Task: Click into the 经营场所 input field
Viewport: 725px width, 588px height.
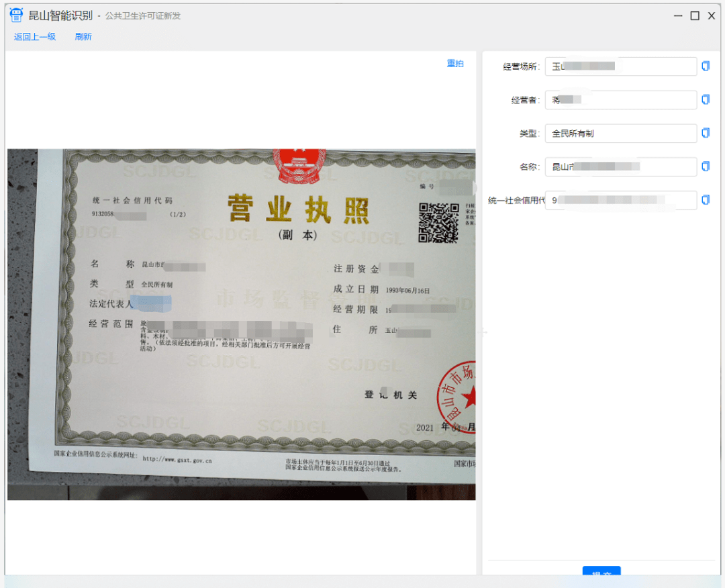Action: (x=620, y=66)
